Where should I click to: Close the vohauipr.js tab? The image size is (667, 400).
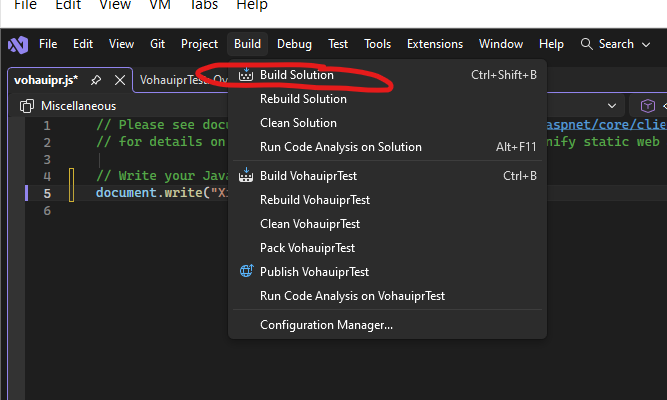pos(120,80)
